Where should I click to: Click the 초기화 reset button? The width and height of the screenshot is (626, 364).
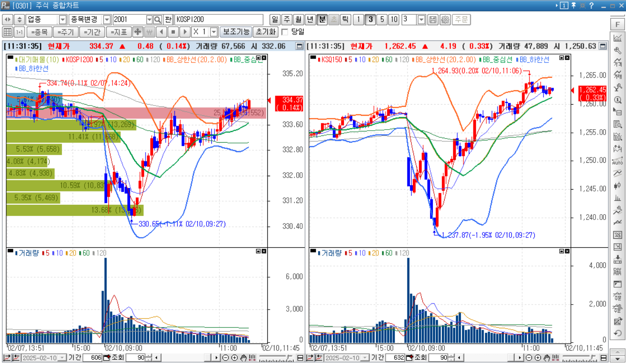pos(265,32)
